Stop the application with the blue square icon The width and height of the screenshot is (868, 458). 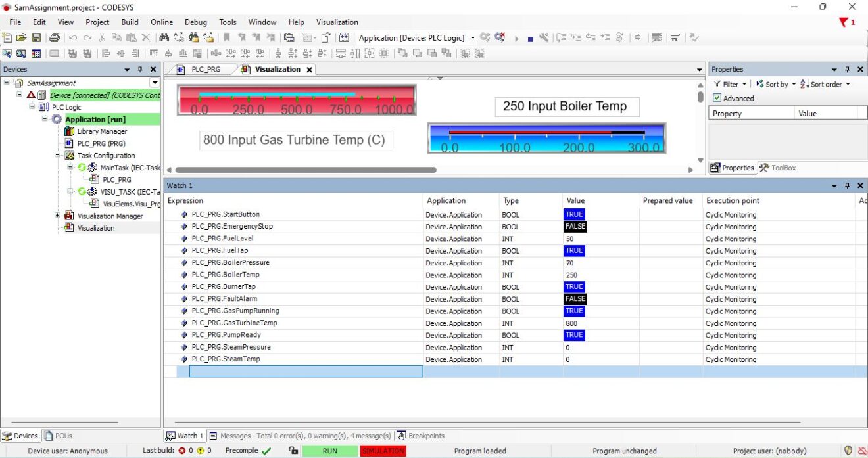pos(530,37)
